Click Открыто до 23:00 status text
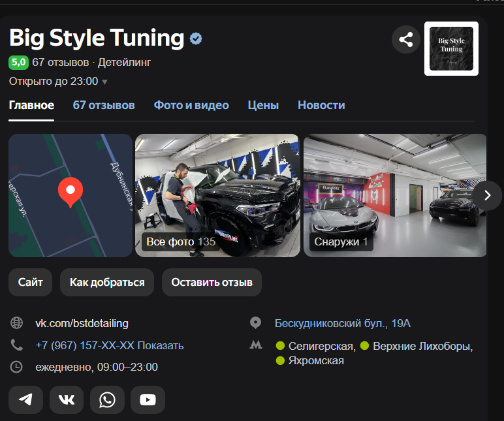The width and height of the screenshot is (504, 421). coord(54,82)
